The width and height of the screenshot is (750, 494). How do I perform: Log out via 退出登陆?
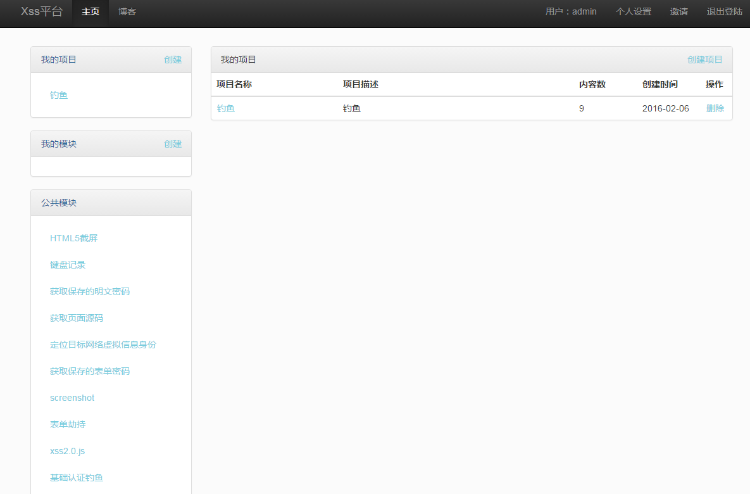coord(724,12)
